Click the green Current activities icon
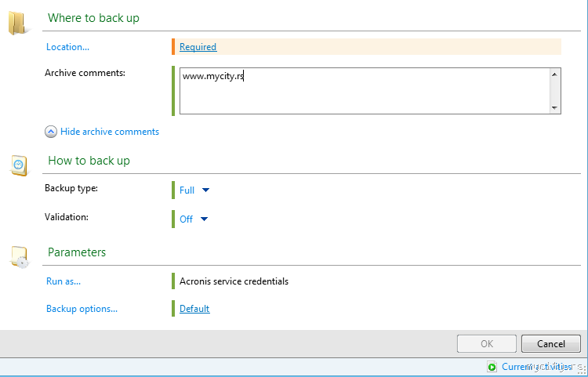This screenshot has height=377, width=588. pos(492,367)
